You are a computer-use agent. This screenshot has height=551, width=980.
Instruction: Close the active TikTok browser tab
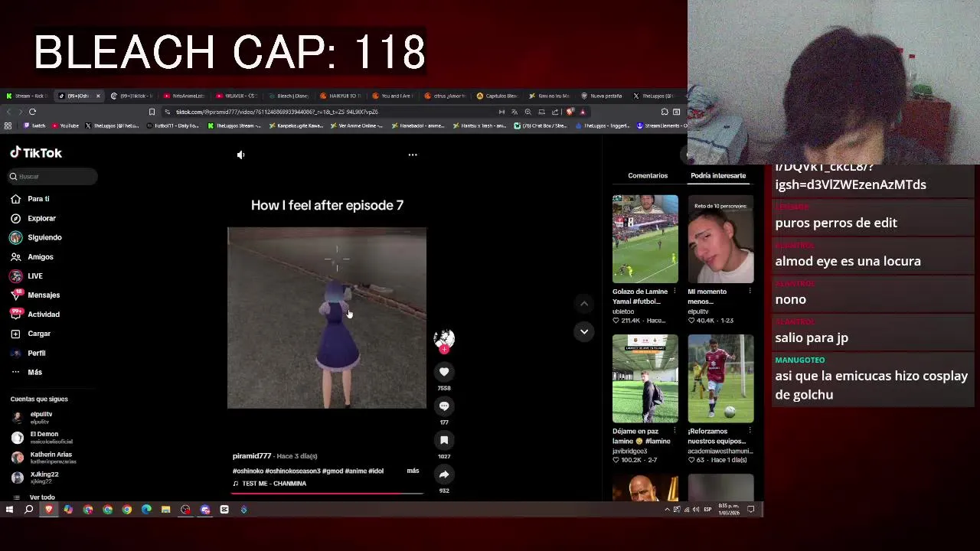click(x=98, y=96)
